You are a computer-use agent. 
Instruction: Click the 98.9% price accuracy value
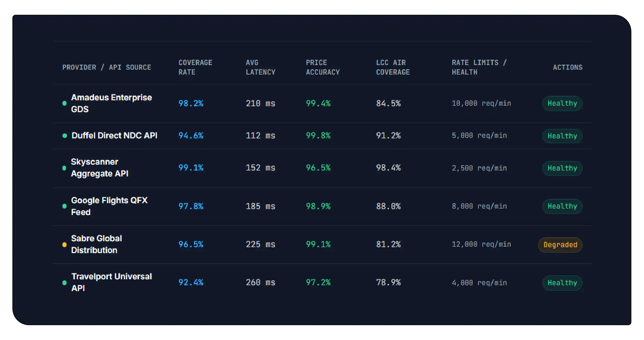point(318,206)
